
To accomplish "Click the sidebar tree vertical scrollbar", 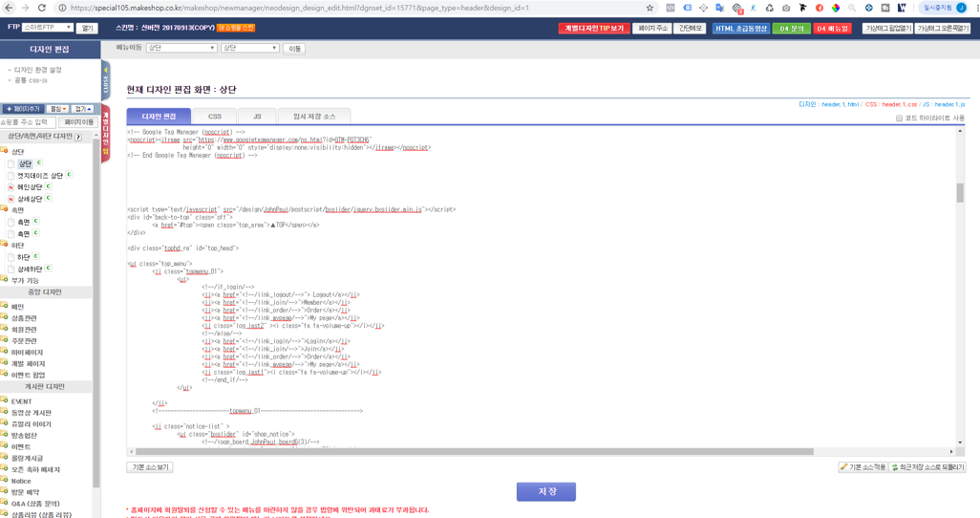I will 96,313.
